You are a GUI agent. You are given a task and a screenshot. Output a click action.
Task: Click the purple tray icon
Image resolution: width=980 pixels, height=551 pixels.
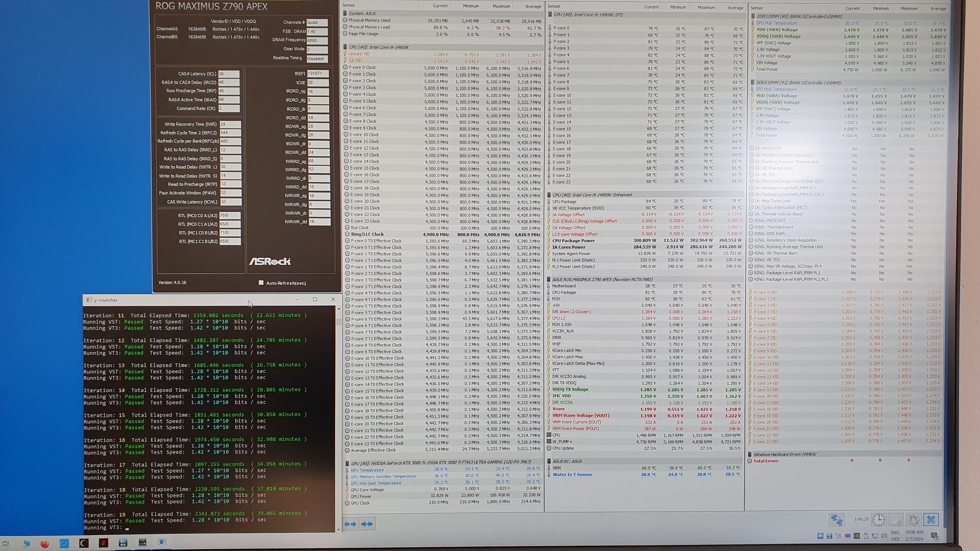tap(848, 536)
